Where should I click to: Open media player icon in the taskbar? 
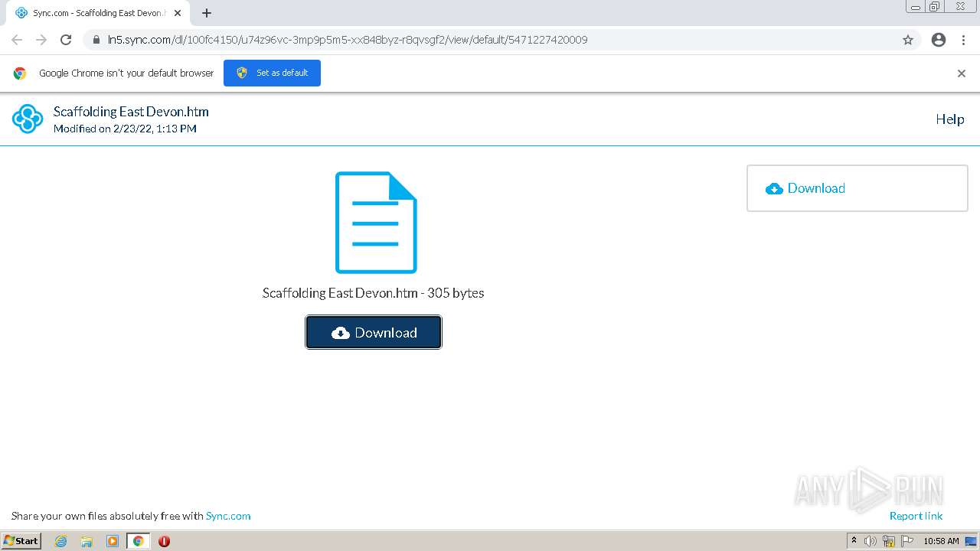tap(113, 541)
